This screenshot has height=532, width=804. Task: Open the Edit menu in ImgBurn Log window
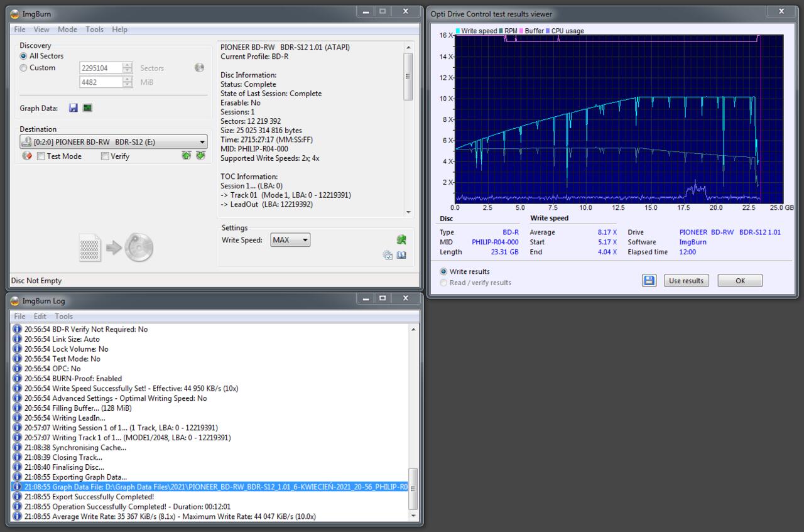40,317
